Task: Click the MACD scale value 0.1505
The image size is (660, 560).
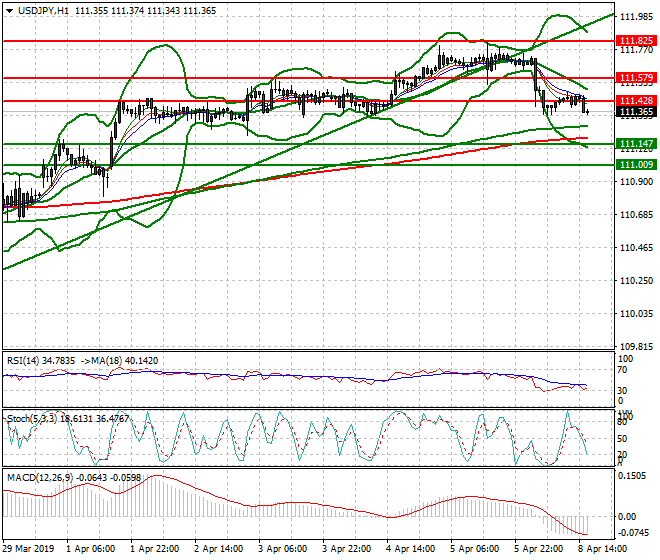Action: tap(631, 476)
